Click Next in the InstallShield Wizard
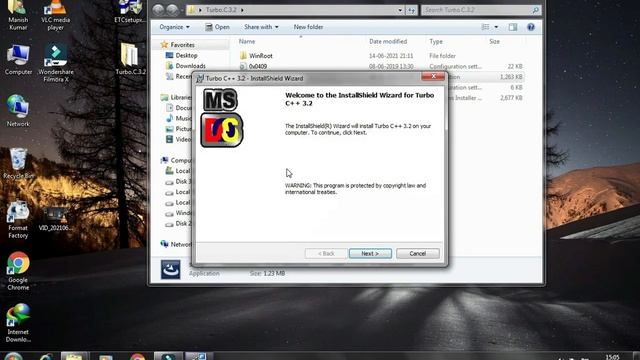The image size is (640, 360). tap(370, 253)
